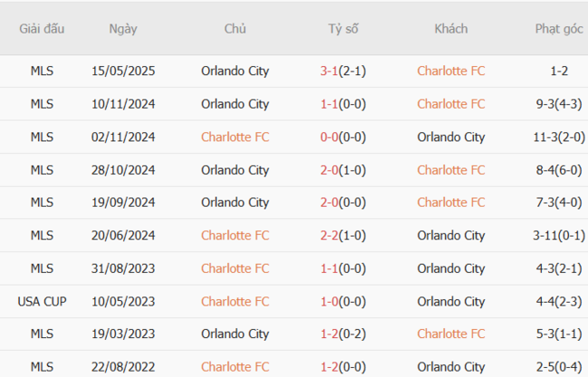Click the 'Chủ' column header
588x377 pixels.
pyautogui.click(x=235, y=29)
